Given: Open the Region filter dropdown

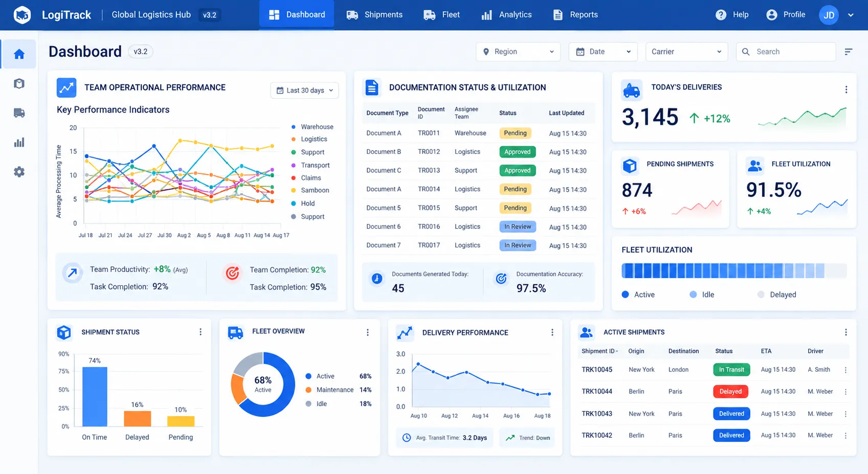Looking at the screenshot, I should (x=518, y=52).
